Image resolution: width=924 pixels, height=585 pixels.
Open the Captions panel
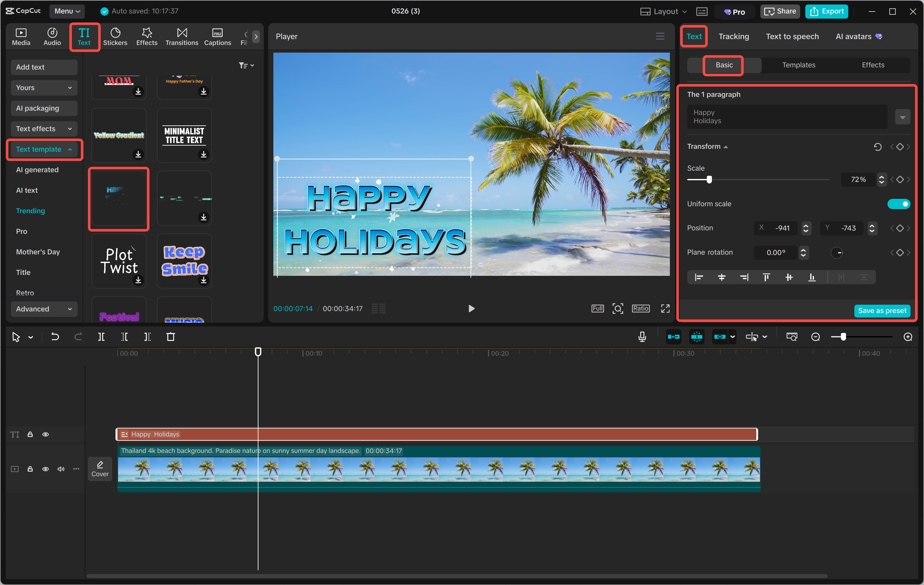[x=217, y=36]
